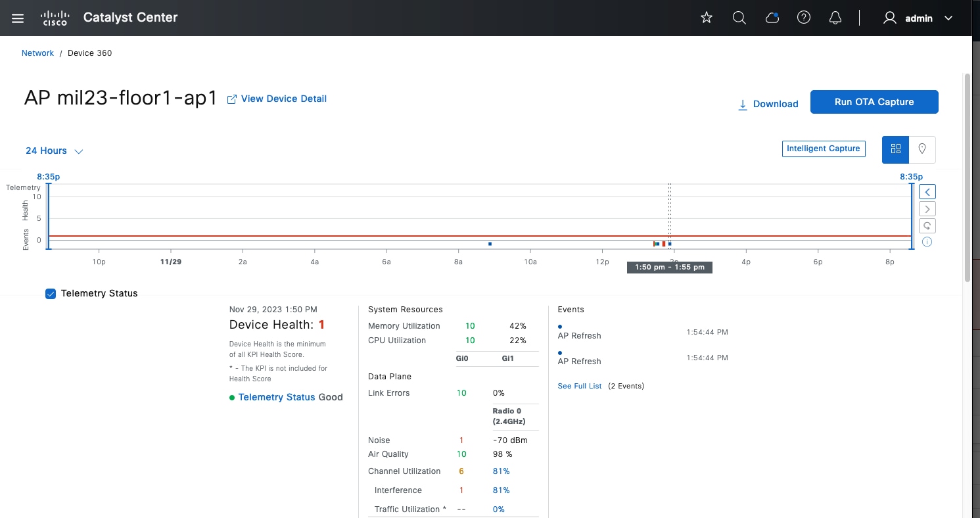Open timeline info icon
This screenshot has height=518, width=980.
pos(927,242)
